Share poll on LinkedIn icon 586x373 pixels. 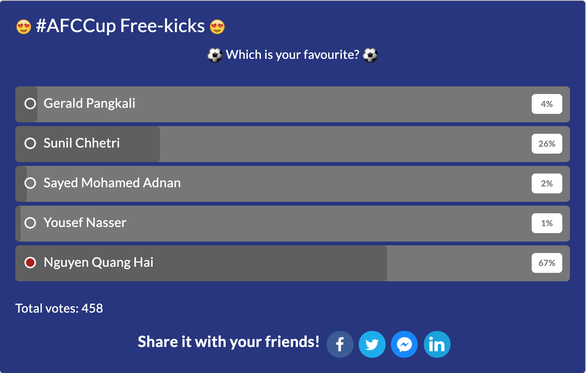click(437, 344)
